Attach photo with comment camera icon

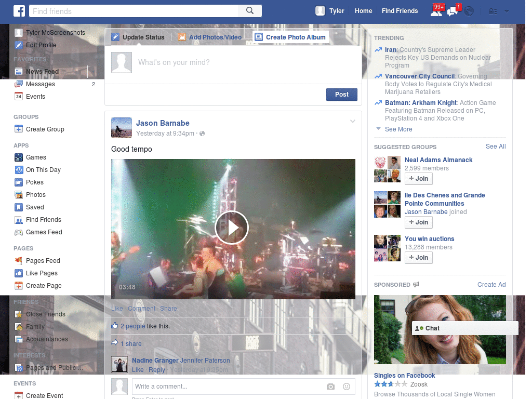[x=330, y=387]
